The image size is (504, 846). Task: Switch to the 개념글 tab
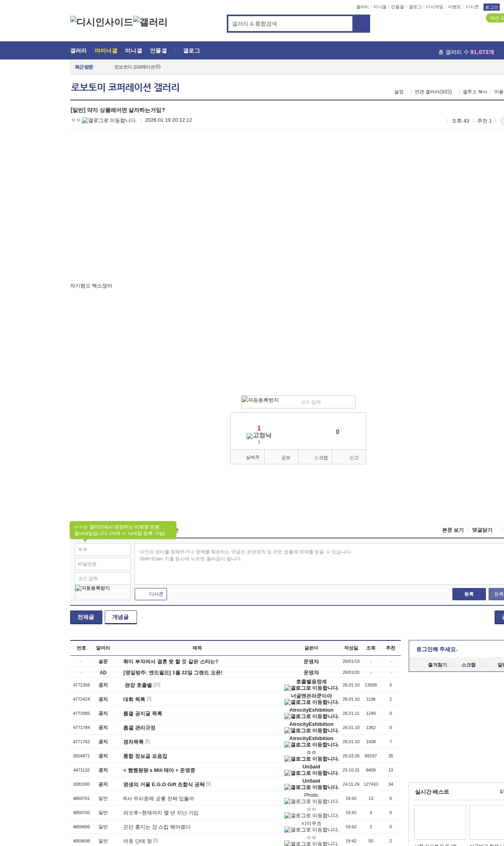click(121, 617)
